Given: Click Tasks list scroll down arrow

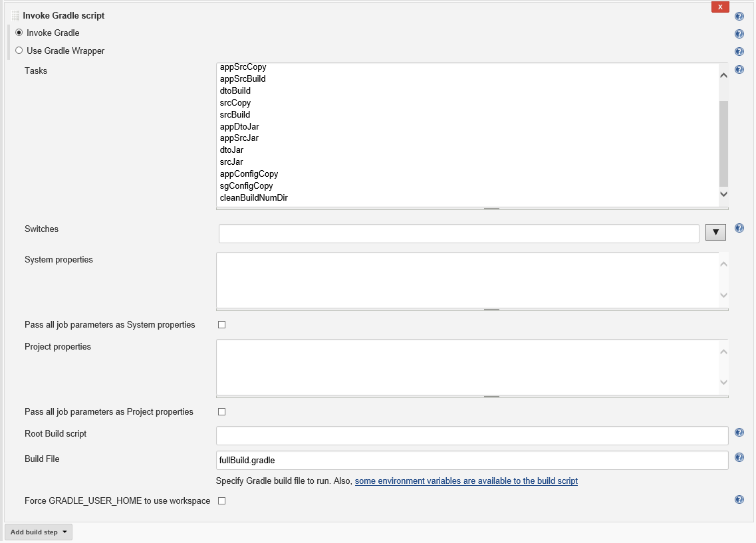Looking at the screenshot, I should (723, 194).
